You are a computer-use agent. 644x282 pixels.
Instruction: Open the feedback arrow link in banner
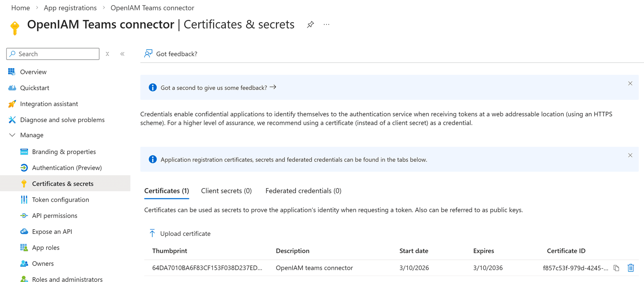coord(273,87)
